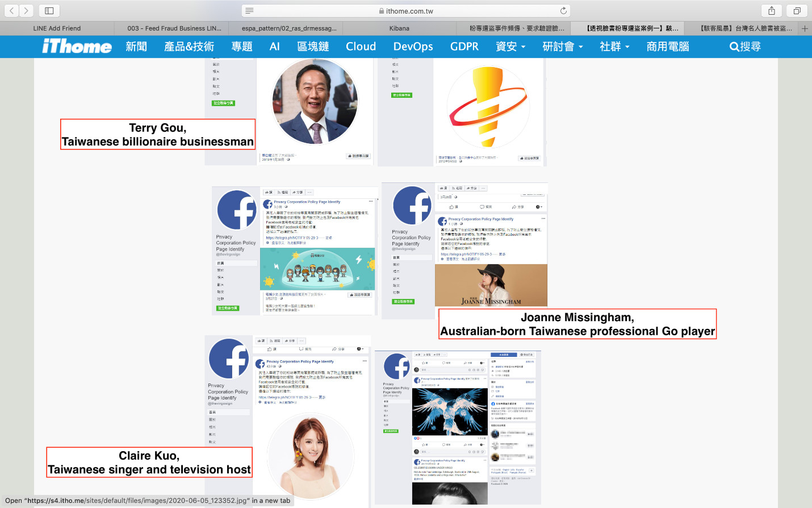The width and height of the screenshot is (812, 508).
Task: Expand the 研討會 dropdown menu
Action: pos(562,47)
